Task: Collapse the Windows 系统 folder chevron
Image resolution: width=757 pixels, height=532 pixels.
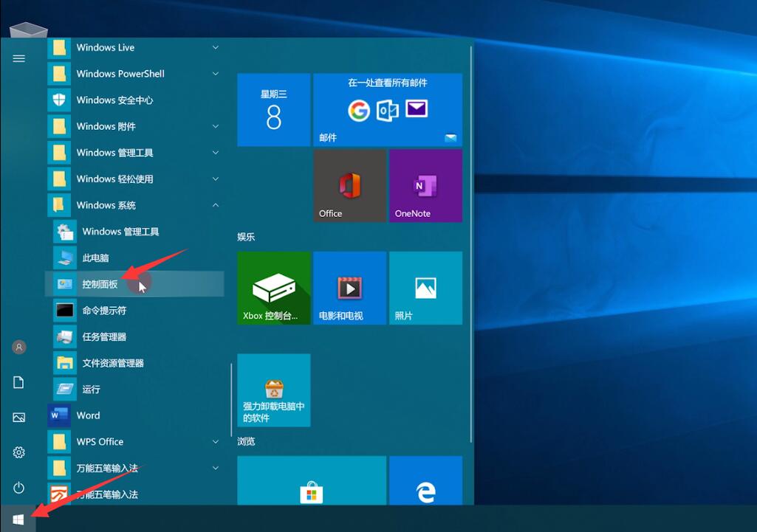Action: [216, 205]
